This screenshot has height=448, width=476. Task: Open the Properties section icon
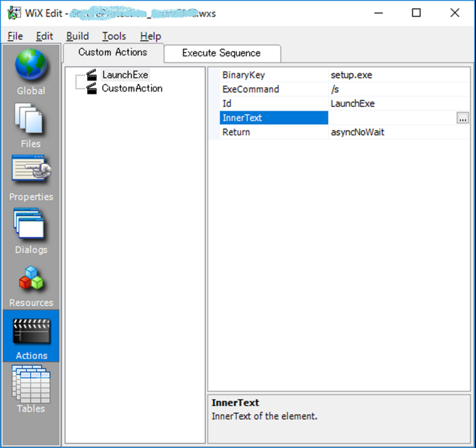click(31, 168)
